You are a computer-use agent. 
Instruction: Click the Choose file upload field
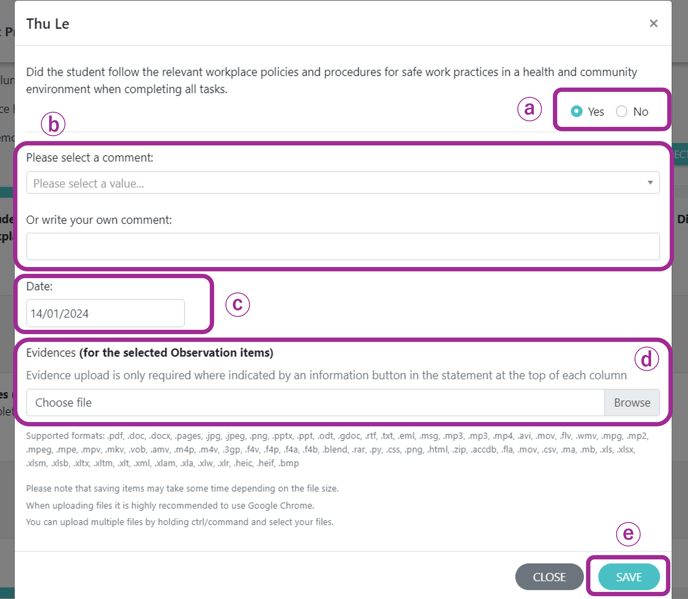[x=315, y=402]
